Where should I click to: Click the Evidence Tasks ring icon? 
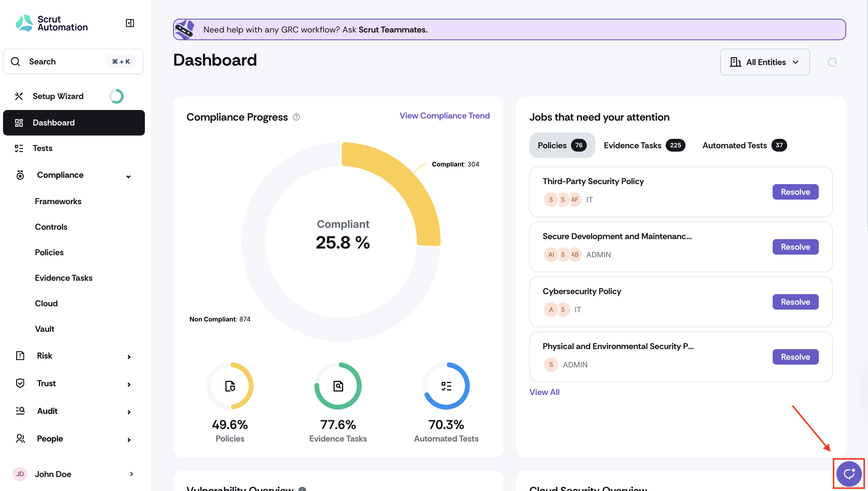click(338, 386)
